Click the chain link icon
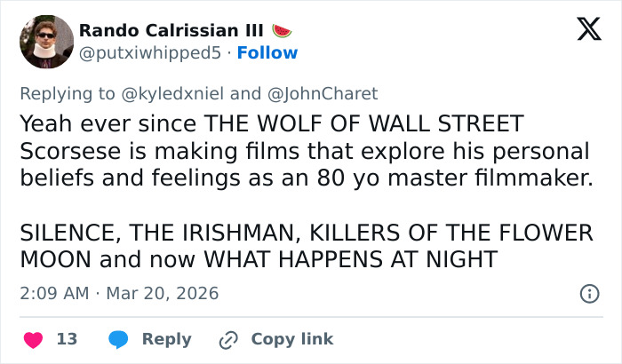The image size is (622, 364). coord(228,339)
